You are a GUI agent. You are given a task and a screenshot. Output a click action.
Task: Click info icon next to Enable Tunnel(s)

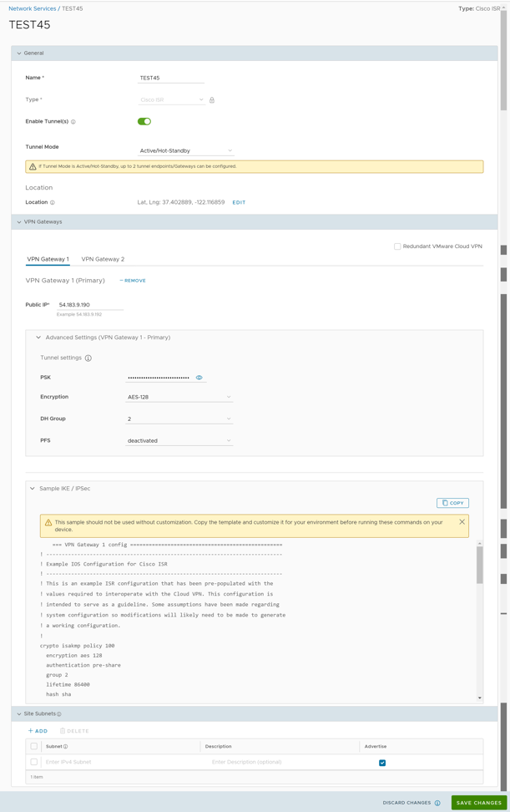(x=73, y=122)
